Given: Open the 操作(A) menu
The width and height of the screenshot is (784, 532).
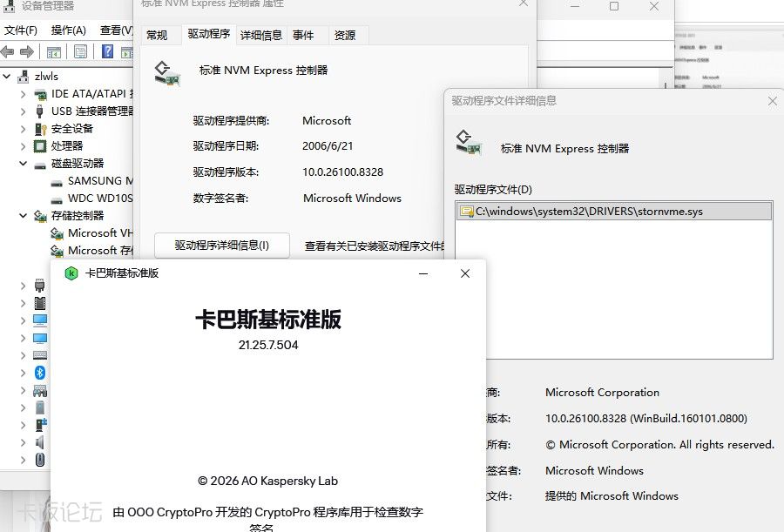Looking at the screenshot, I should click(68, 30).
